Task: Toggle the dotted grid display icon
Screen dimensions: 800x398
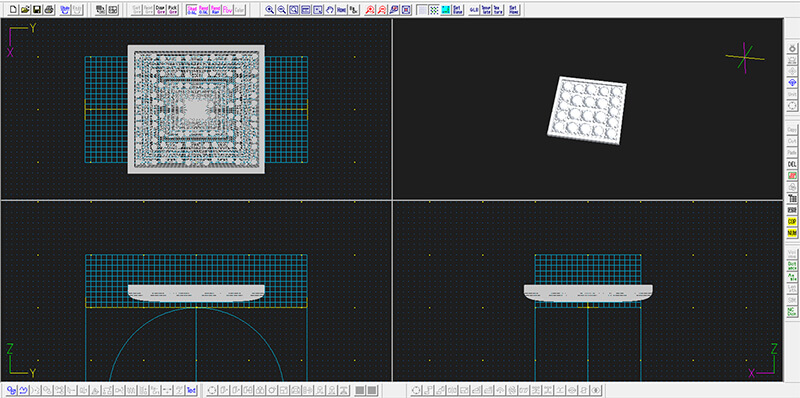Action: tap(434, 9)
